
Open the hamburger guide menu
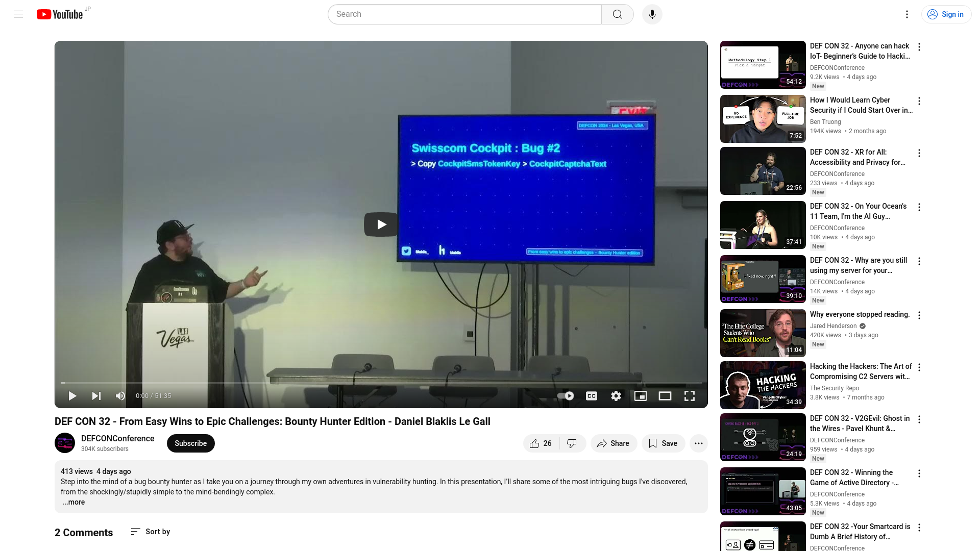pyautogui.click(x=18, y=14)
